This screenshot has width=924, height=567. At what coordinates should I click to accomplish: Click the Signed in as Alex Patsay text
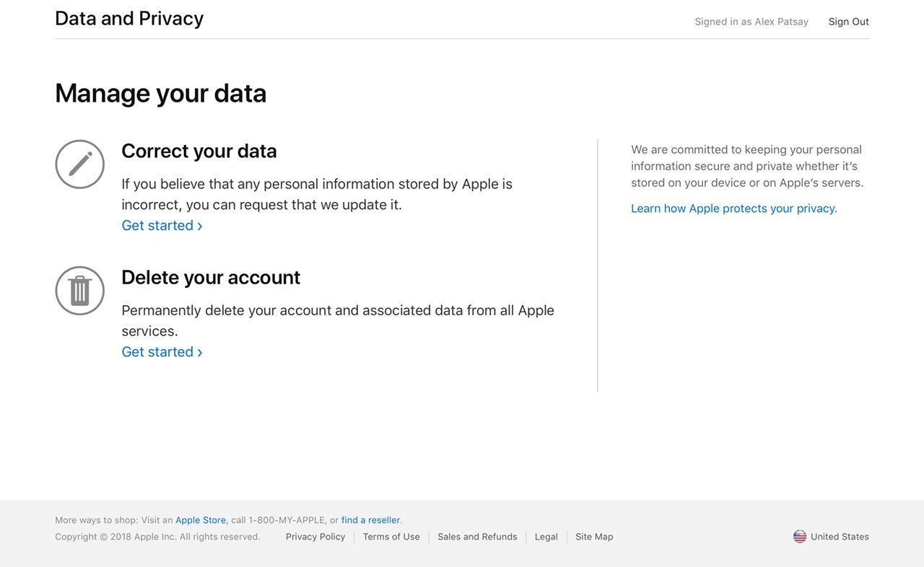751,22
